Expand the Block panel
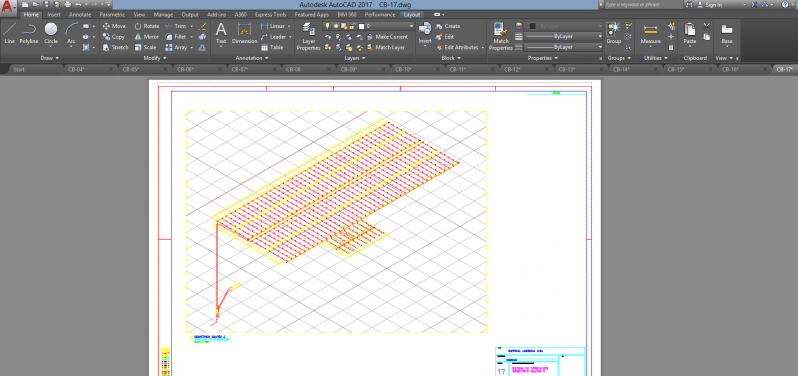 point(450,58)
